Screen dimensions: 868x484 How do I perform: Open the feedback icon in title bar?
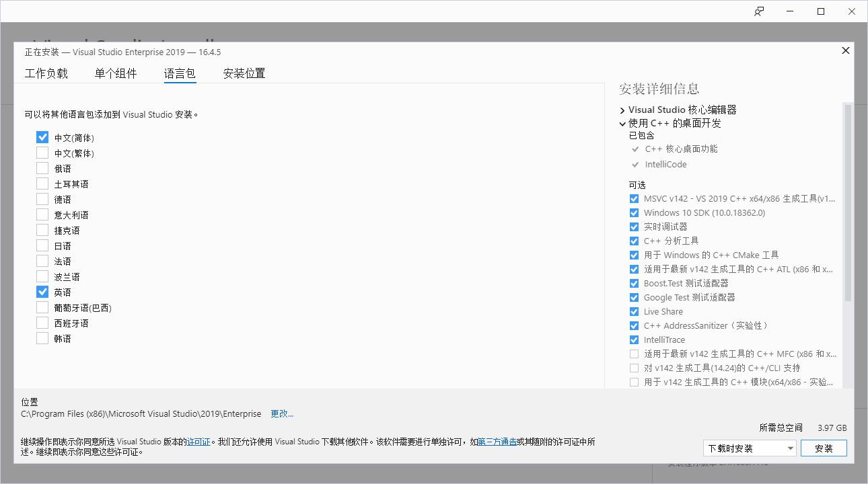tap(759, 11)
